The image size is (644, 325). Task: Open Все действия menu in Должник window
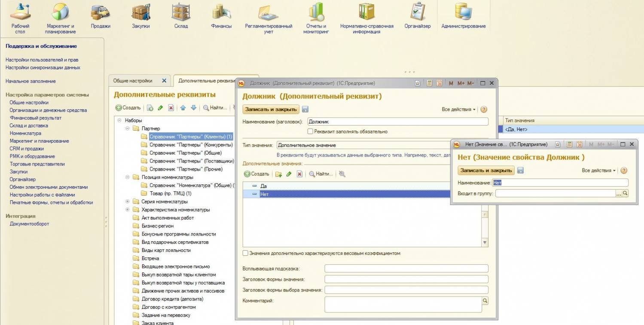point(459,110)
